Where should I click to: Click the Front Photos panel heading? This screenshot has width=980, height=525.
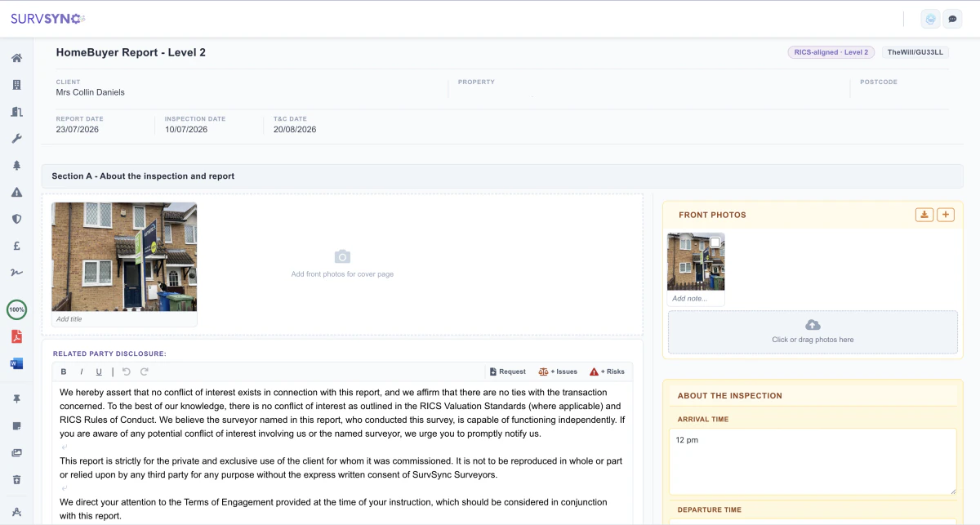point(712,215)
